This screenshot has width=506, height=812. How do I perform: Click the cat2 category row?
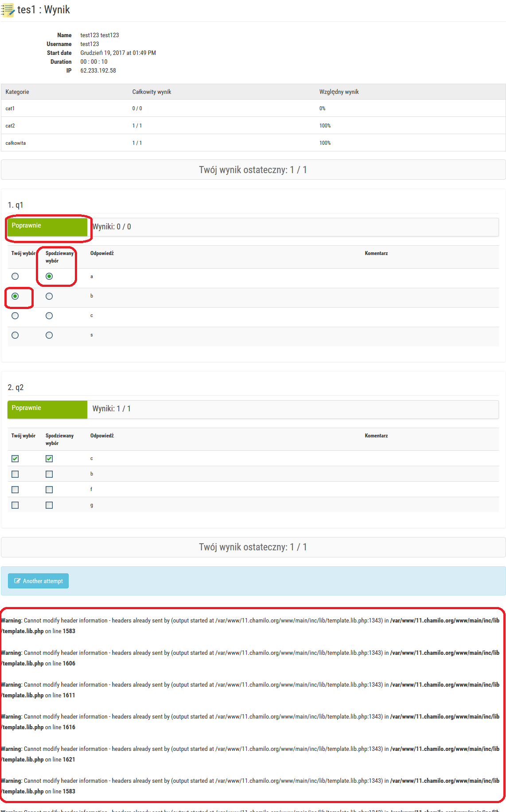[x=253, y=126]
